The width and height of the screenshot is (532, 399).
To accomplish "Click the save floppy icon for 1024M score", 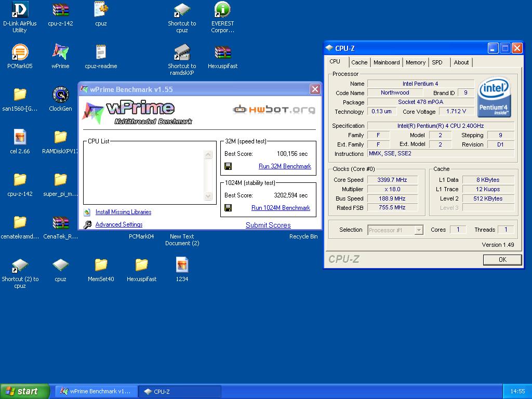I will [x=229, y=208].
